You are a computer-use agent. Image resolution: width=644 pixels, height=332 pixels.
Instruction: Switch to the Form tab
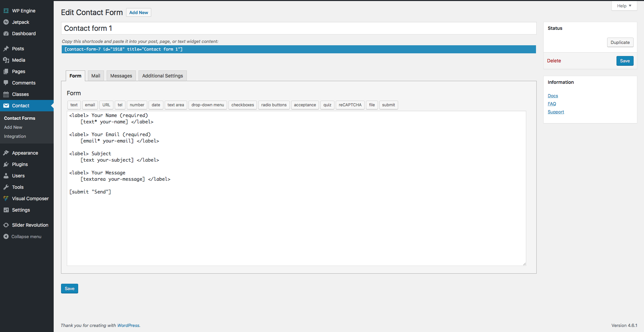(75, 76)
